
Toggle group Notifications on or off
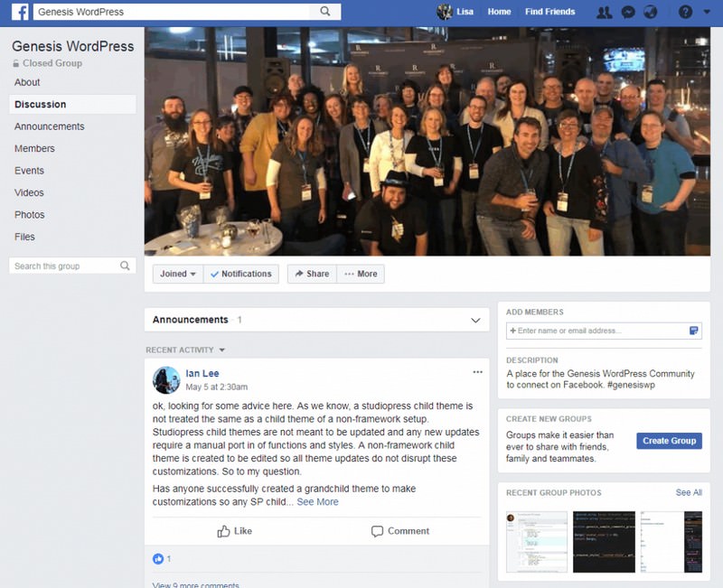pos(241,274)
